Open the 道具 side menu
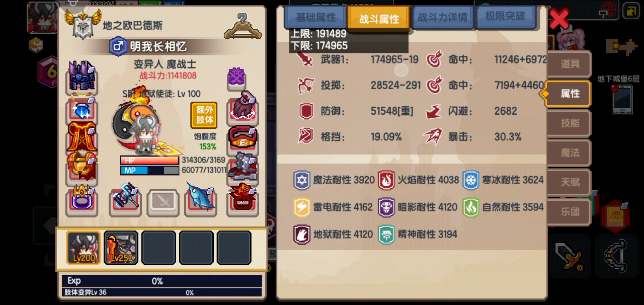 [x=570, y=64]
